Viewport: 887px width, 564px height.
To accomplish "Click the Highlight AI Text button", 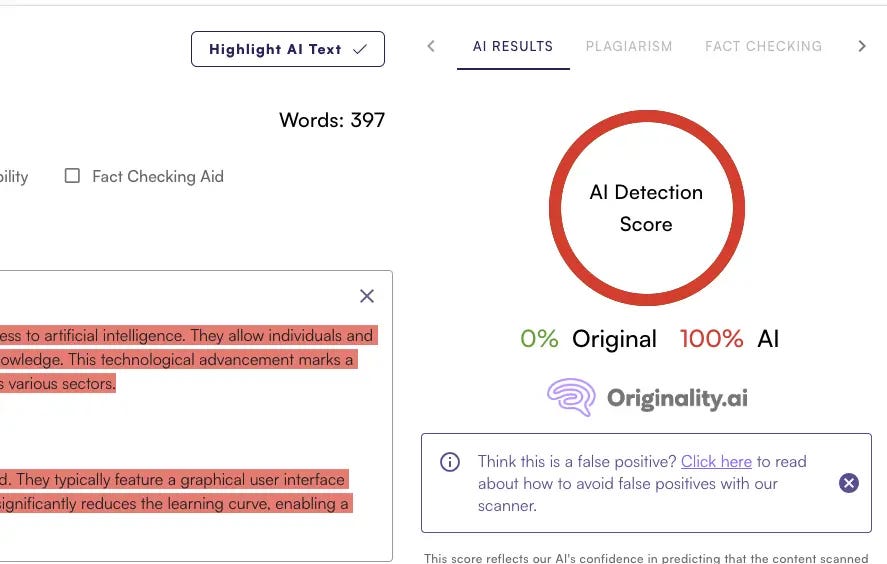I will point(287,49).
